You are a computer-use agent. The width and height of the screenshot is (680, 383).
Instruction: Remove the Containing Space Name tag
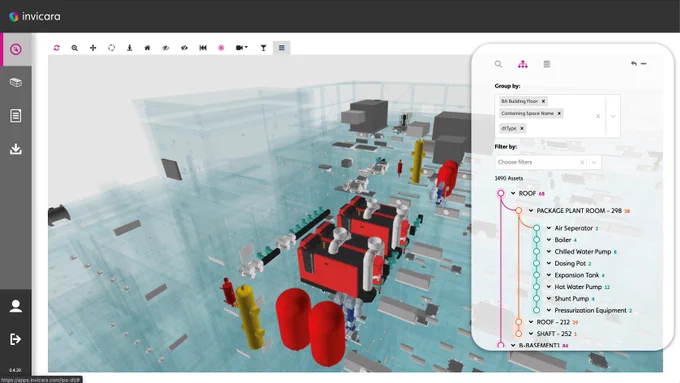pos(559,113)
